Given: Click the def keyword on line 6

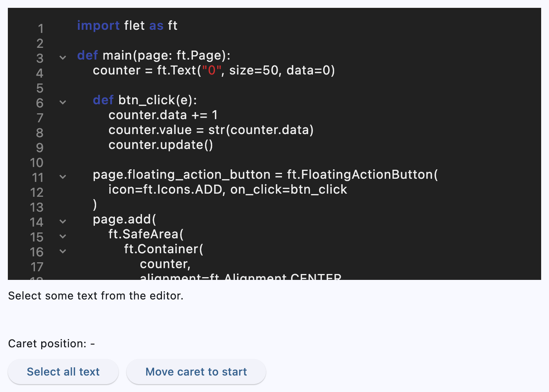Looking at the screenshot, I should 103,100.
